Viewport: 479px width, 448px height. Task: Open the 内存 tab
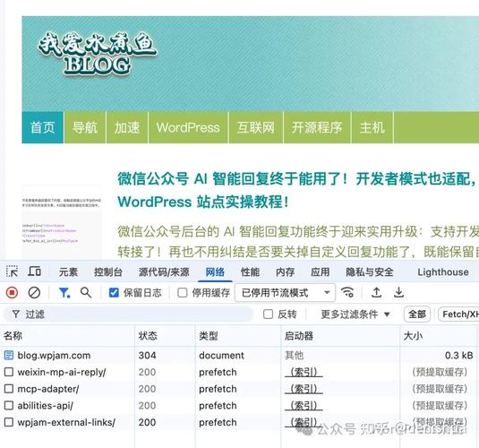pyautogui.click(x=285, y=271)
